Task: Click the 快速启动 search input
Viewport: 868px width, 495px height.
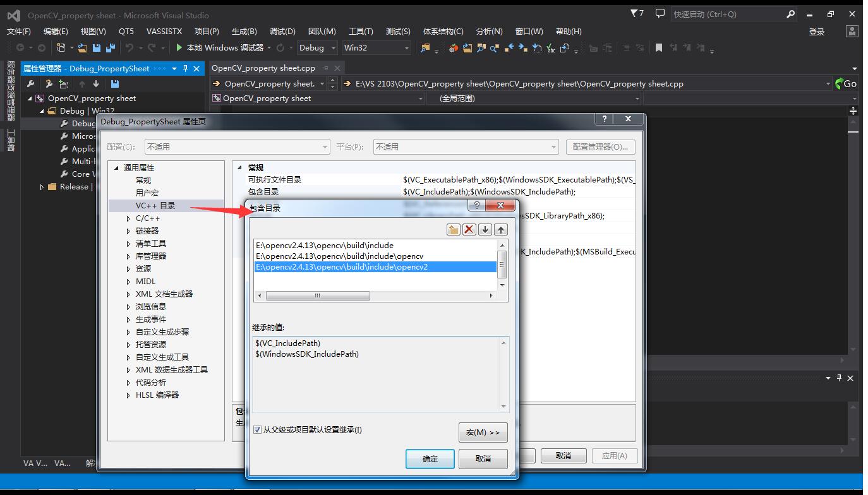Action: 728,14
